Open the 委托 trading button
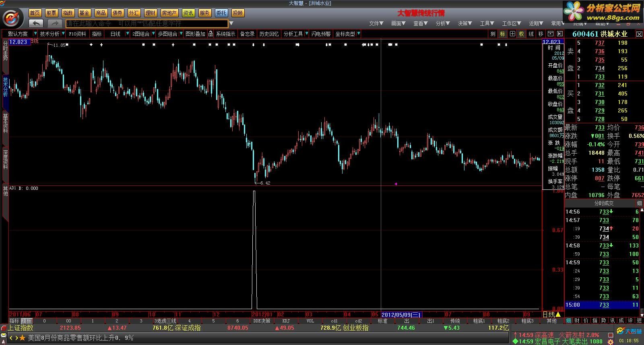 coord(221,13)
